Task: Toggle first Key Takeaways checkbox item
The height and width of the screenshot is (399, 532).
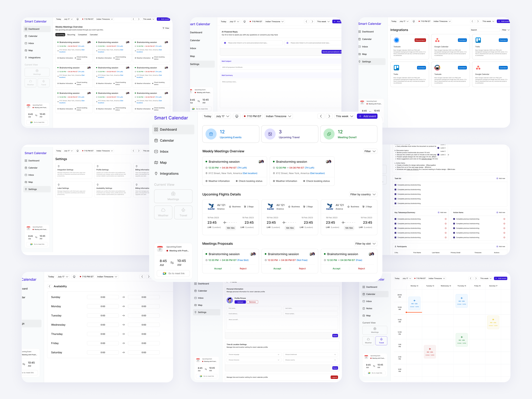Action: (395, 219)
